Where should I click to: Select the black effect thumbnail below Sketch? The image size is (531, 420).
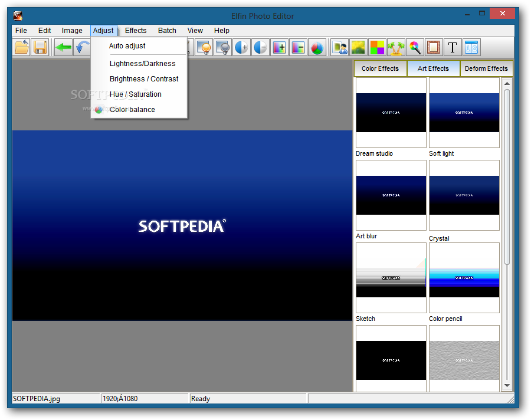[x=391, y=359]
